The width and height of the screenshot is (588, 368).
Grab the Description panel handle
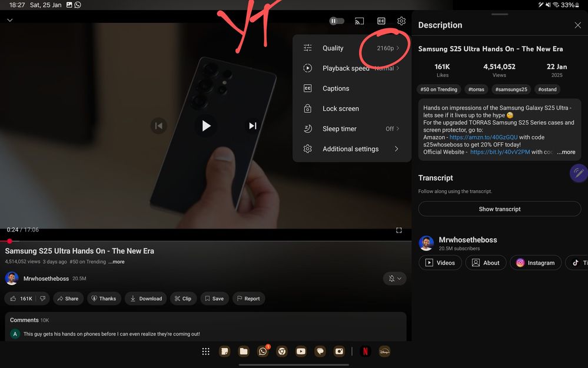coord(500,14)
